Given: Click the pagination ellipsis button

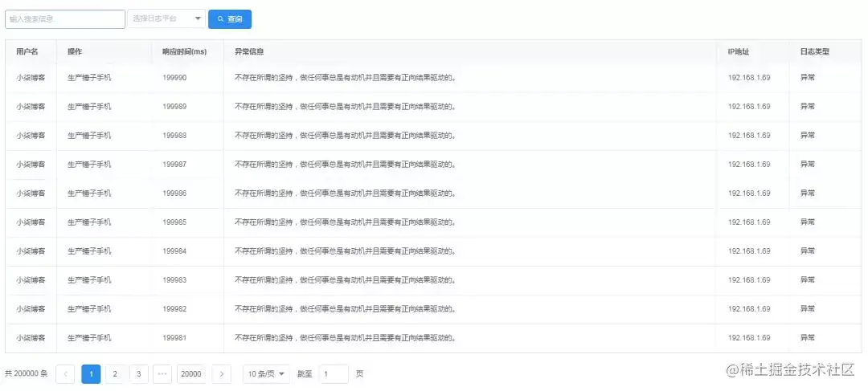Looking at the screenshot, I should (162, 374).
